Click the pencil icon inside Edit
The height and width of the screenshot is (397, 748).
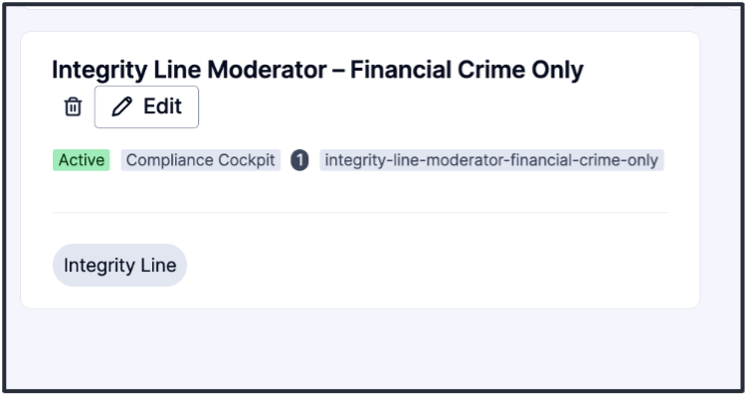[122, 106]
